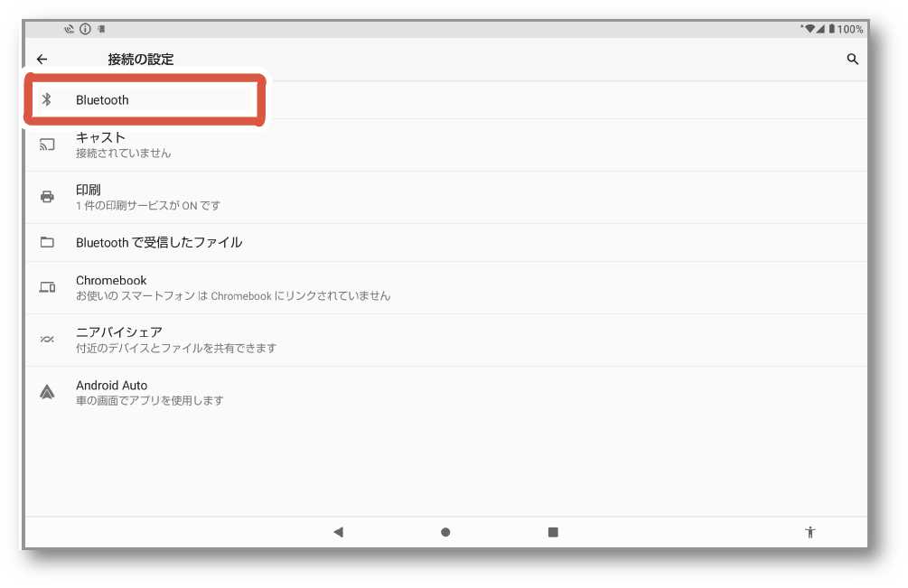Open the ニアバイシェア setting

point(446,341)
